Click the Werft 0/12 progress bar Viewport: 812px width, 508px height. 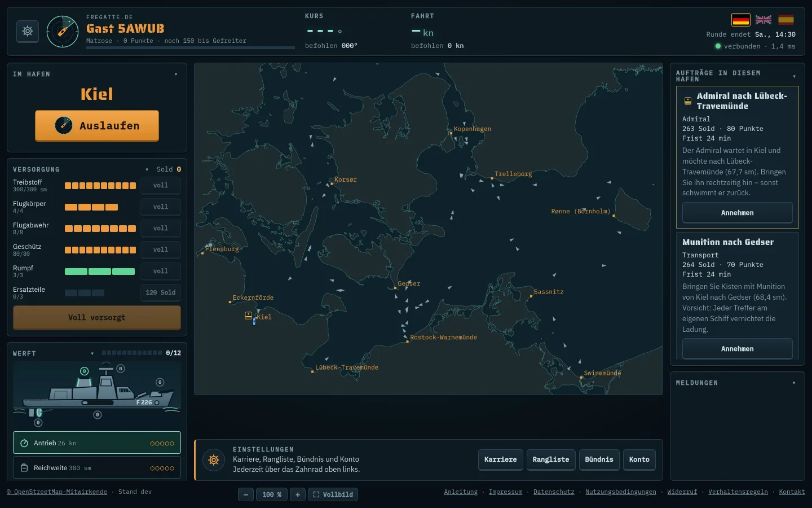coord(132,353)
